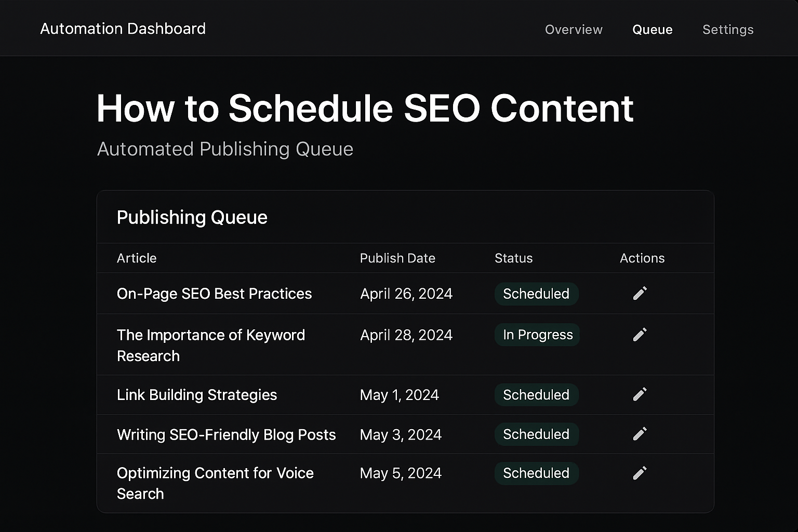
Task: Go to the Settings tab
Action: click(x=727, y=30)
